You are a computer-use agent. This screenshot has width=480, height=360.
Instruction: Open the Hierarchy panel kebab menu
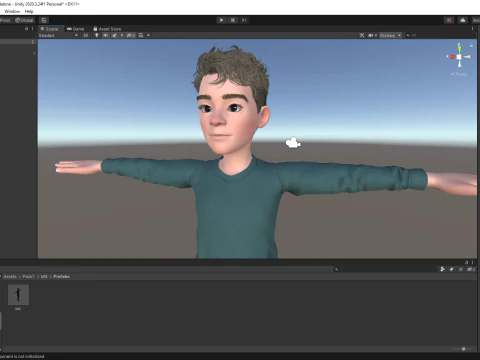tap(32, 29)
